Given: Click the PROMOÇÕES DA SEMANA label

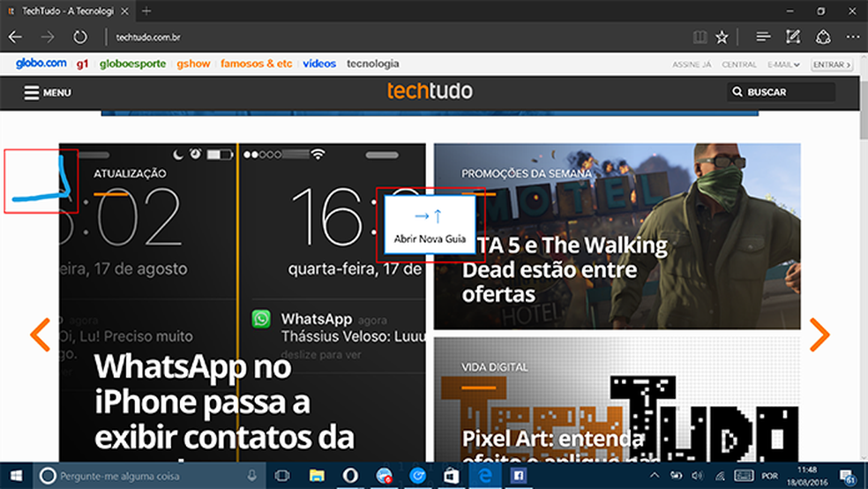Looking at the screenshot, I should tap(527, 174).
